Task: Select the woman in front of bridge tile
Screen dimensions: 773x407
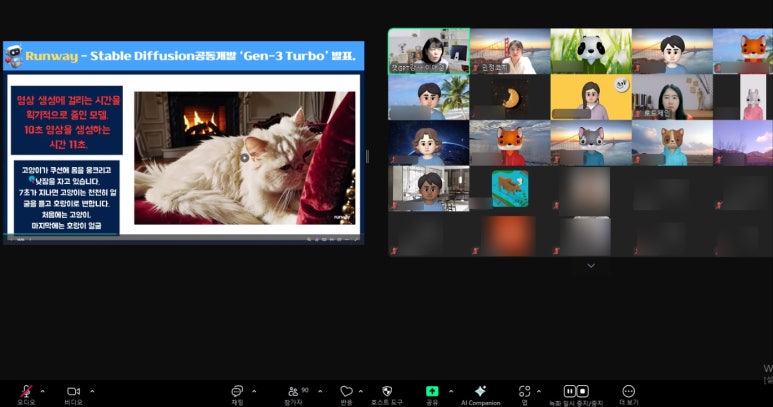Action: click(x=510, y=51)
